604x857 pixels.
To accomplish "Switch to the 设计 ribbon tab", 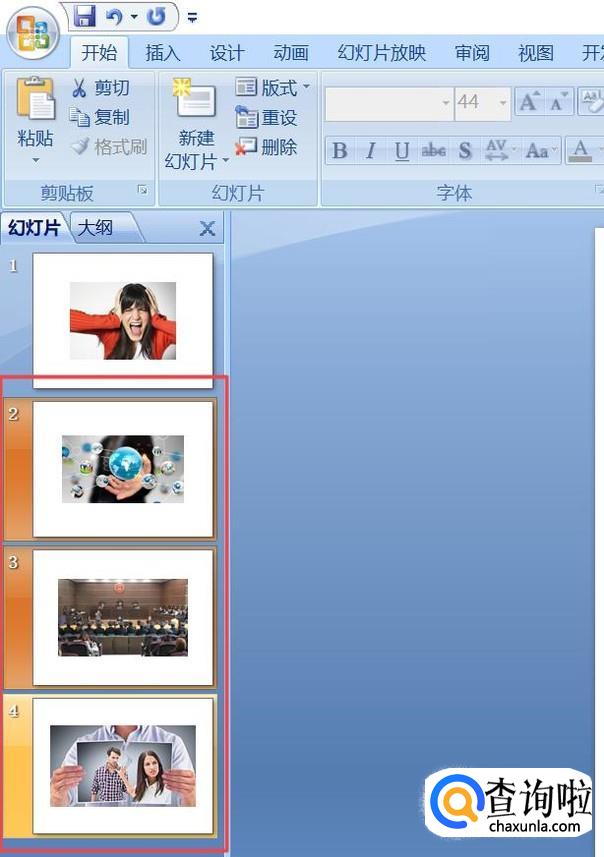I will (x=226, y=53).
